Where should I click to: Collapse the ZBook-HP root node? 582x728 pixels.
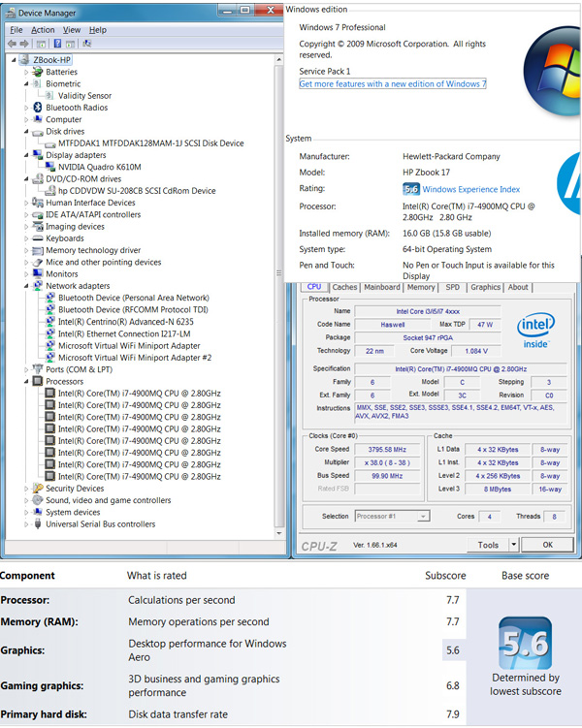tap(14, 60)
